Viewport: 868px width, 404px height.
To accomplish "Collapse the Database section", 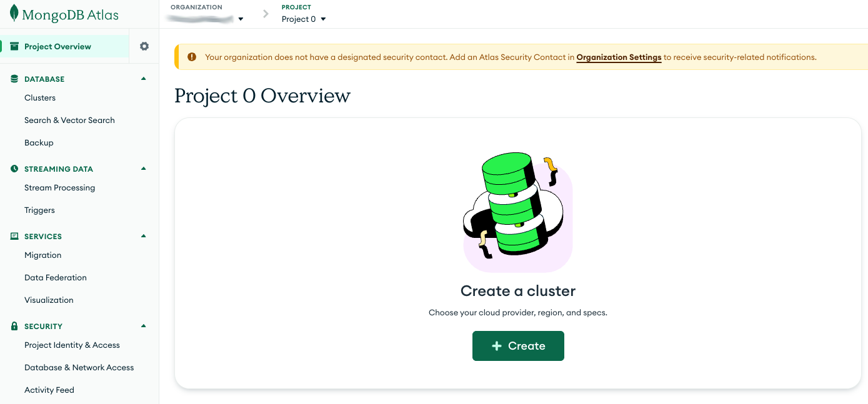I will [x=144, y=79].
